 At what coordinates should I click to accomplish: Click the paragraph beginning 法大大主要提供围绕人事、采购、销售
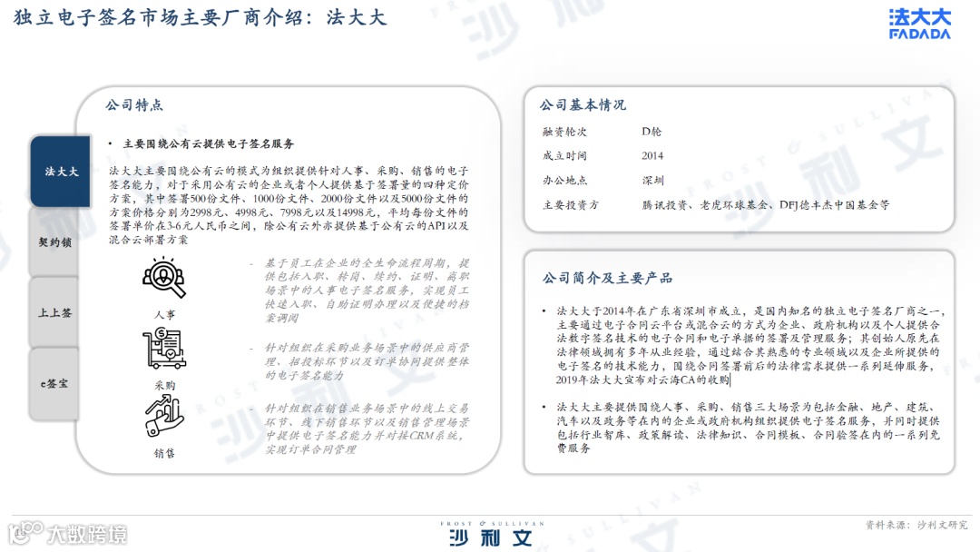748,428
